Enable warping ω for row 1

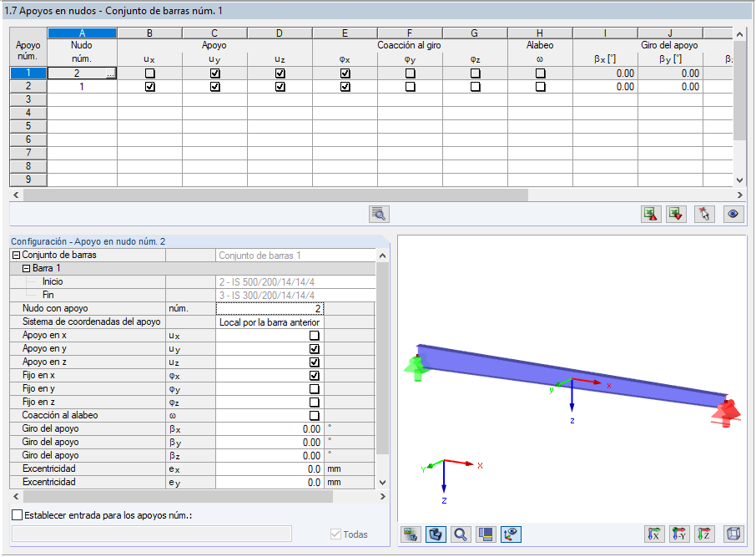point(541,73)
